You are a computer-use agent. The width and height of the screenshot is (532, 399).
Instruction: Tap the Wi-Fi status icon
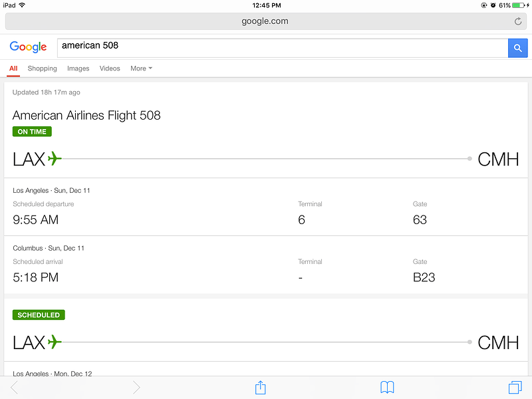[x=22, y=5]
